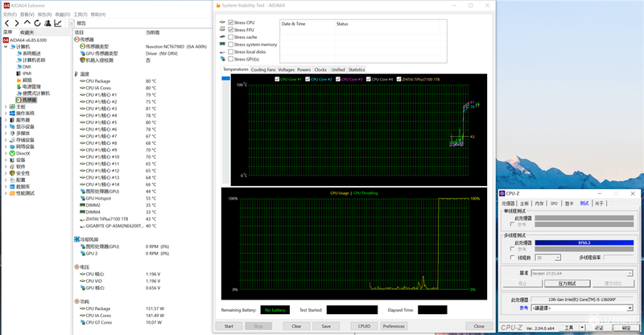Enable Stress system memory checkbox
Image resolution: width=644 pixels, height=335 pixels.
click(231, 44)
